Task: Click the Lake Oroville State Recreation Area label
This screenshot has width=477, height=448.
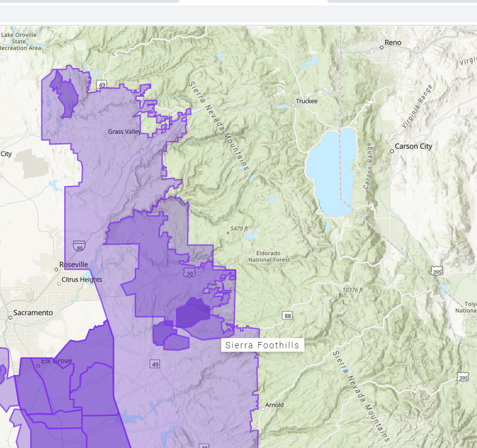Action: click(x=19, y=41)
